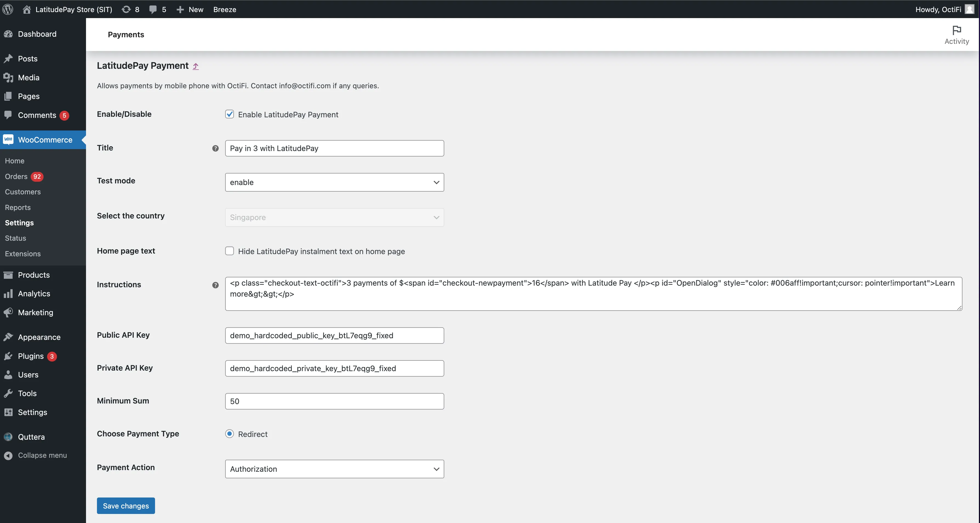Check Hide LatitudePay instalment text checkbox
The height and width of the screenshot is (523, 980).
pyautogui.click(x=230, y=251)
